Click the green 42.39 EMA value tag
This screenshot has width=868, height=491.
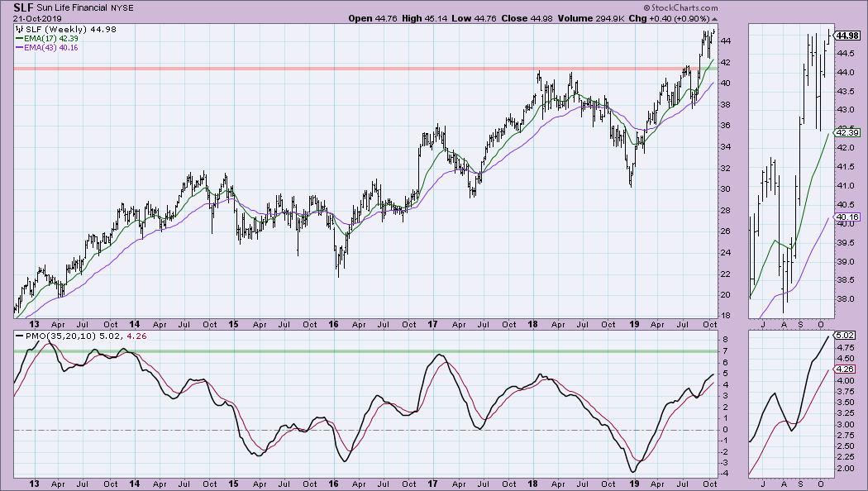[x=847, y=132]
